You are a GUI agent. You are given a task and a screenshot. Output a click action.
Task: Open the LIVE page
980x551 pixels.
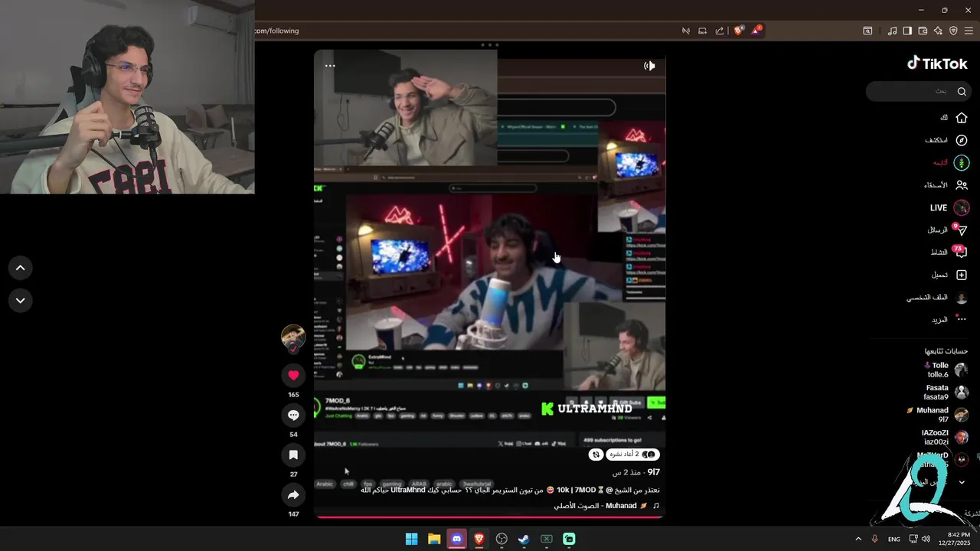click(949, 207)
